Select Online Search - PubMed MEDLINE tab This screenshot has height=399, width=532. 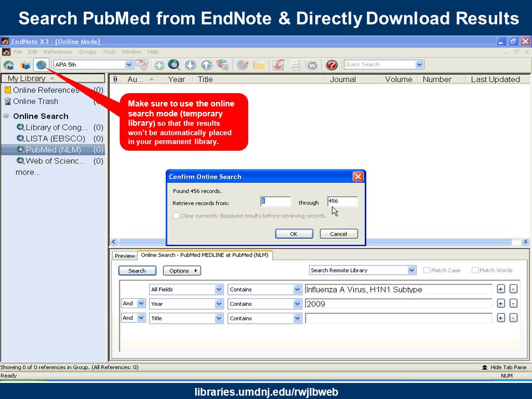pos(204,255)
